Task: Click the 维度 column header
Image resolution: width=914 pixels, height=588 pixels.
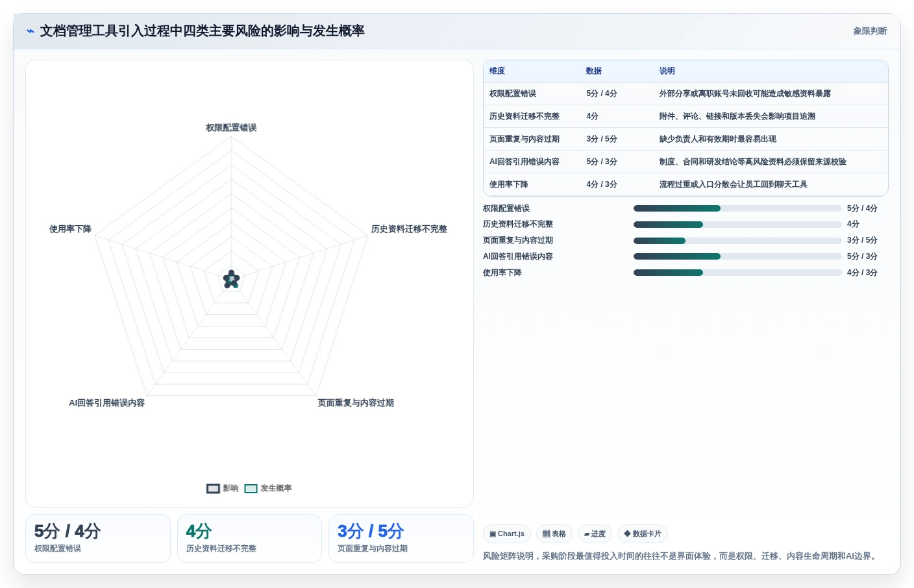Action: coord(497,71)
